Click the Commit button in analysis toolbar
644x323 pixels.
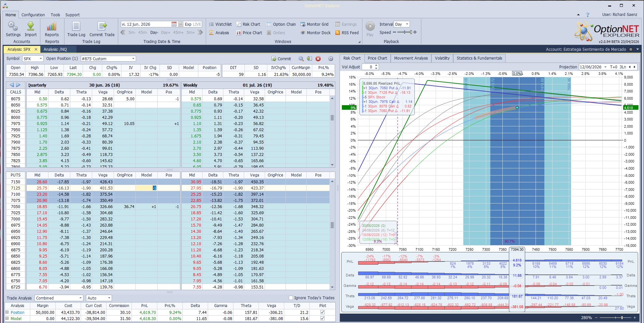click(x=282, y=59)
